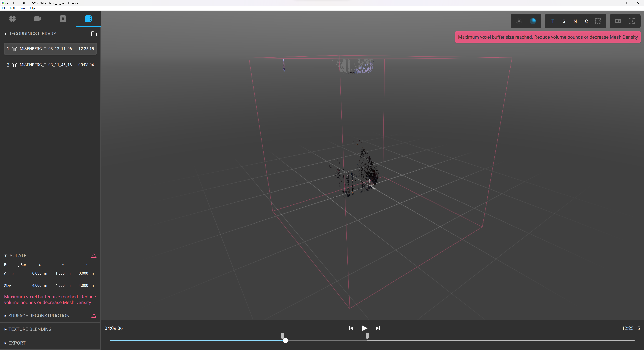Toggle the sensor camera visibility icon
Image resolution: width=644 pixels, height=350 pixels.
pyautogui.click(x=618, y=21)
